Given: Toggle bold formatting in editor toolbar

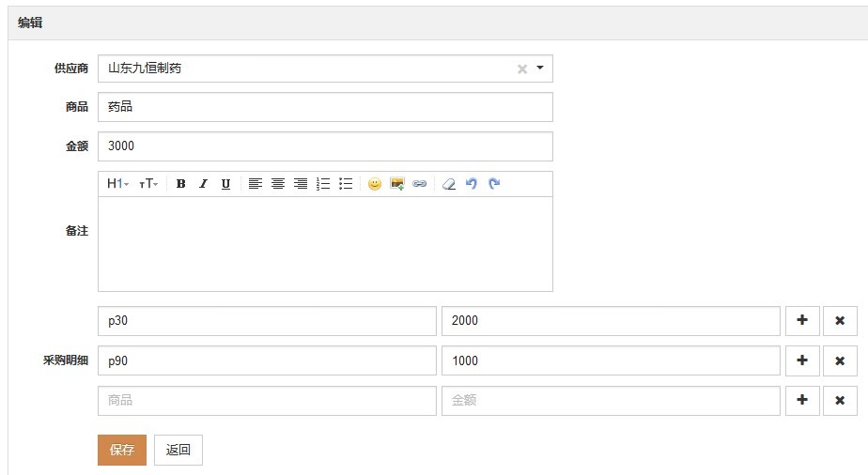Looking at the screenshot, I should [181, 184].
